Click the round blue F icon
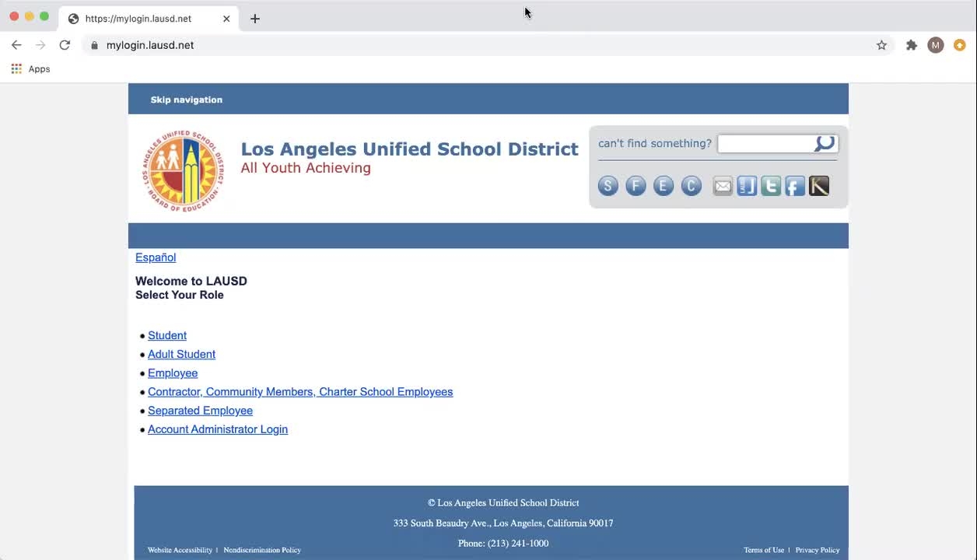 click(x=636, y=186)
